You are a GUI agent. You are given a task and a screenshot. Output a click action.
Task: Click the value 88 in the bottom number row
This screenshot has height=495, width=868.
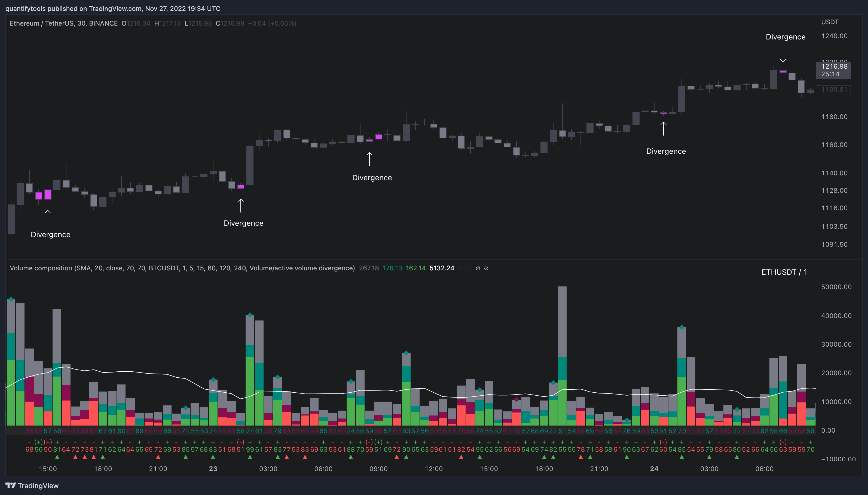(x=351, y=450)
